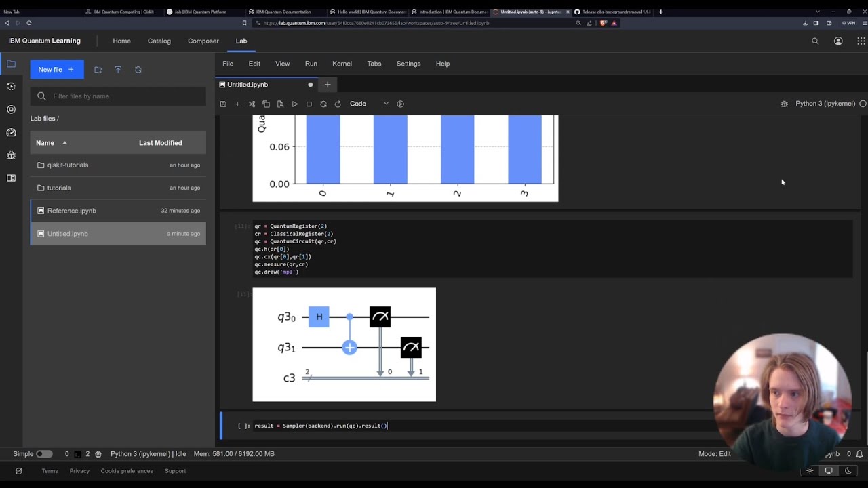
Task: Open the app switcher grid icon
Action: (x=861, y=41)
